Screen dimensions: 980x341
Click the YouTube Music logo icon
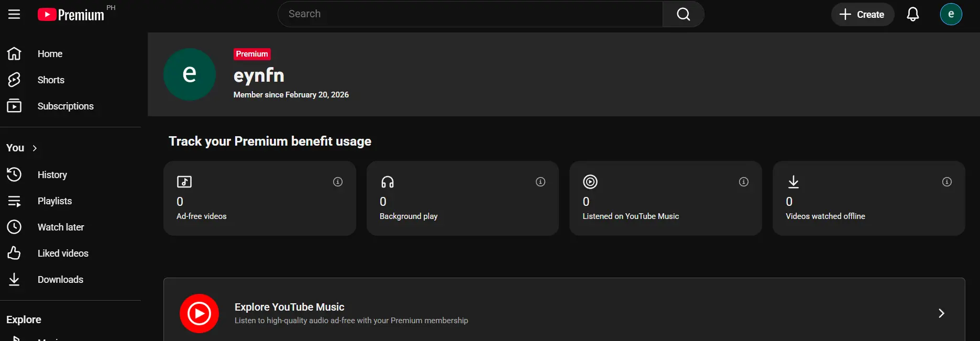(x=199, y=313)
